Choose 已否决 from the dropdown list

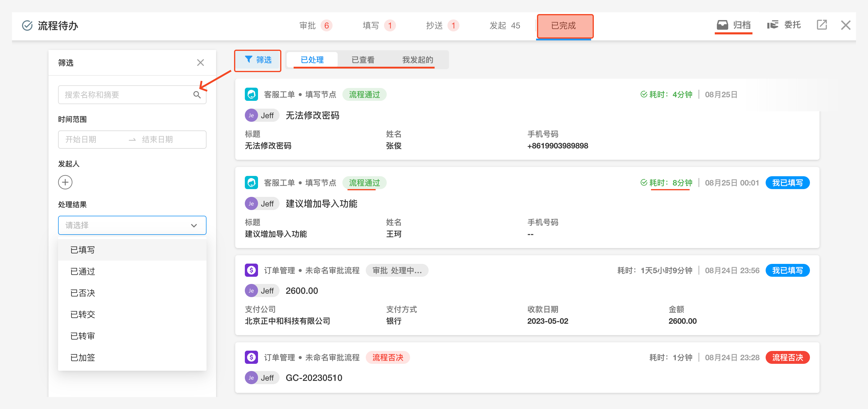click(132, 293)
